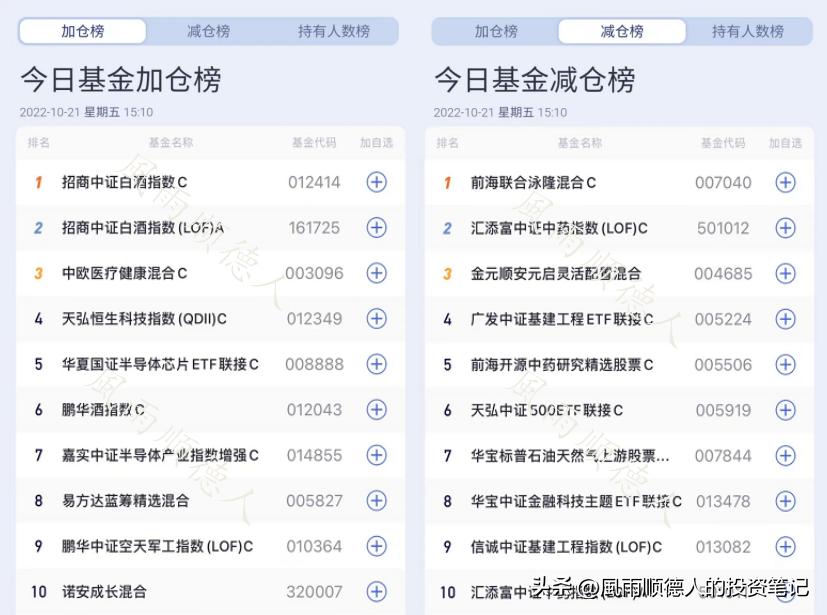Add 鹏华中证空天军工指数(LOF)C to watchlist
827x615 pixels.
(x=377, y=546)
